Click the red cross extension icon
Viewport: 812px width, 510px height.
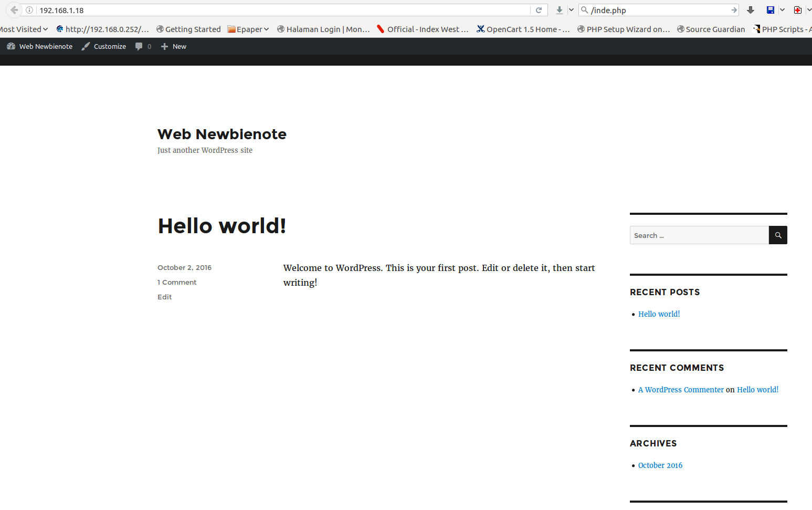798,10
